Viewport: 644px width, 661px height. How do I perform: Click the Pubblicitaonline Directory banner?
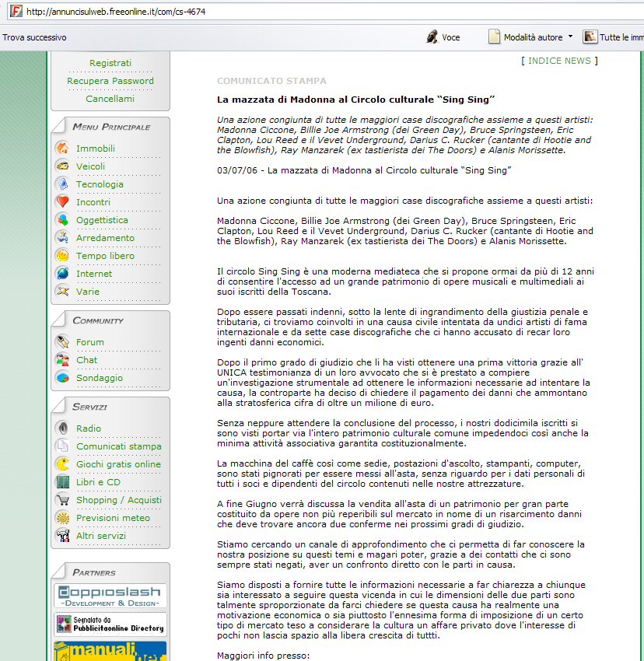[110, 624]
